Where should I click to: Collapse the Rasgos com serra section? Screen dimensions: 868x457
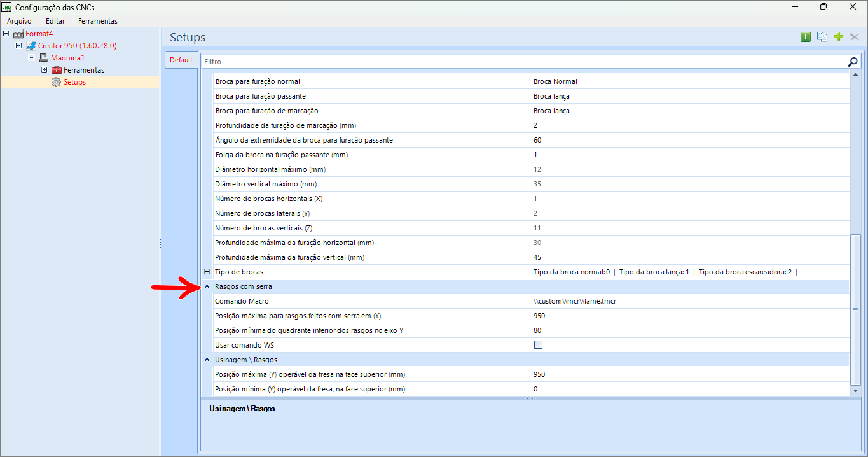[x=207, y=287]
